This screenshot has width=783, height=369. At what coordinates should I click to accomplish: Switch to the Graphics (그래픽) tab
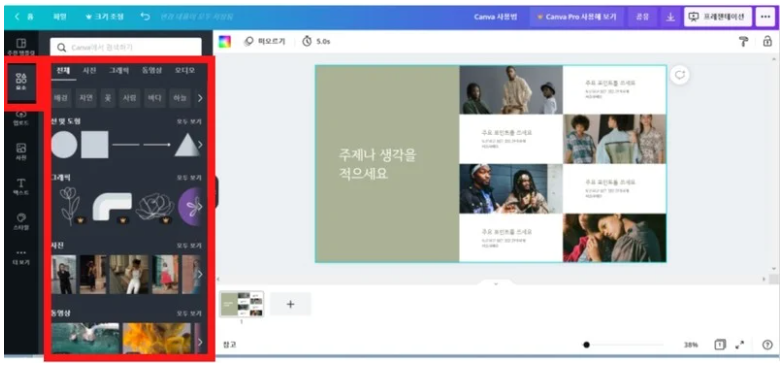pos(119,70)
